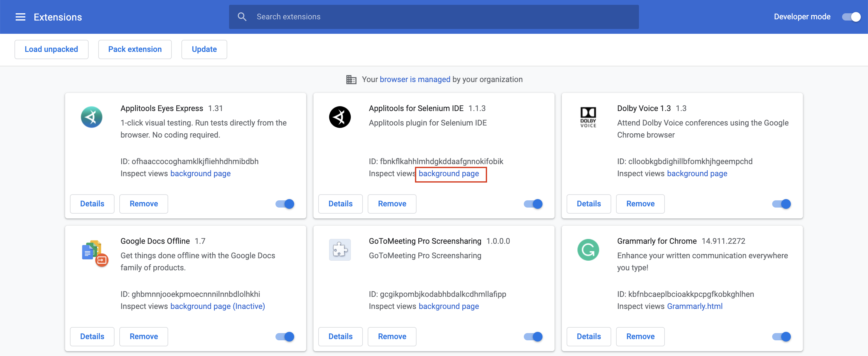This screenshot has height=356, width=868.
Task: Turn off Developer mode
Action: point(851,17)
